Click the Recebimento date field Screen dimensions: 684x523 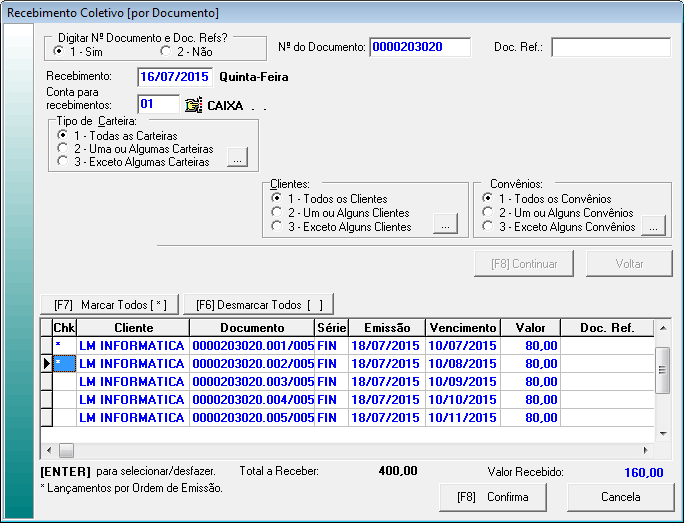click(x=174, y=75)
